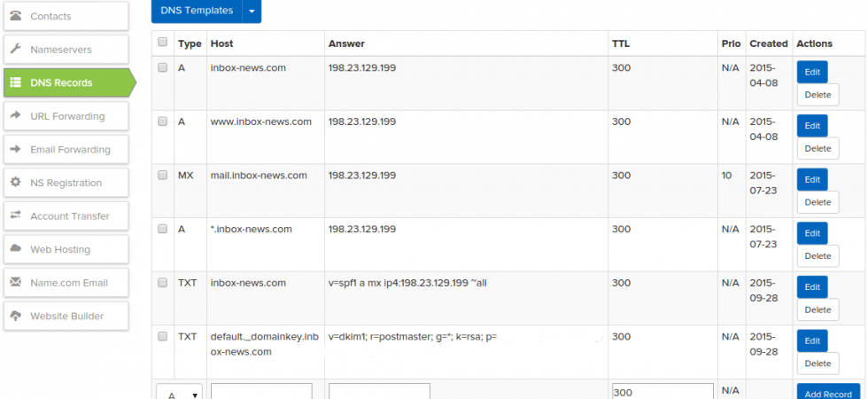The height and width of the screenshot is (399, 868).
Task: Delete the *.inbox-news.com wildcard record
Action: pyautogui.click(x=818, y=256)
